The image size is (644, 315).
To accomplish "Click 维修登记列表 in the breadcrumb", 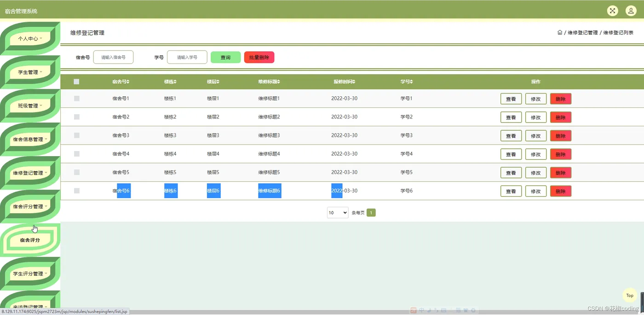I will pos(618,33).
